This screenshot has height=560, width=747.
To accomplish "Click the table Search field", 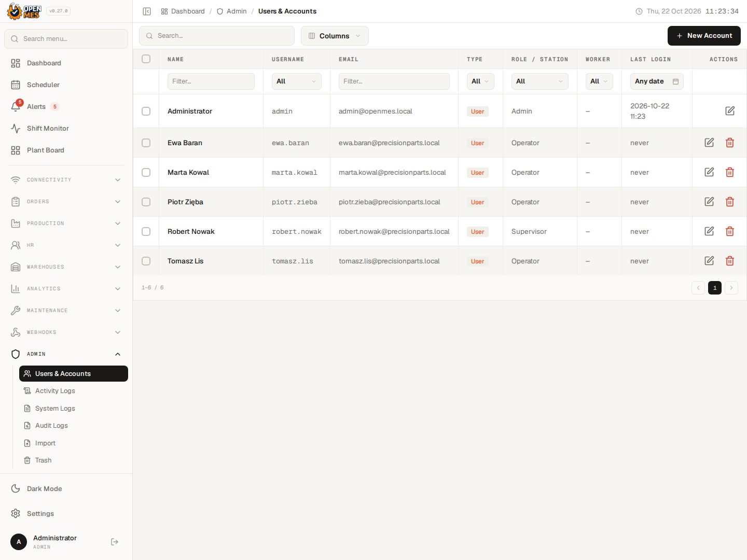I will 217,36.
